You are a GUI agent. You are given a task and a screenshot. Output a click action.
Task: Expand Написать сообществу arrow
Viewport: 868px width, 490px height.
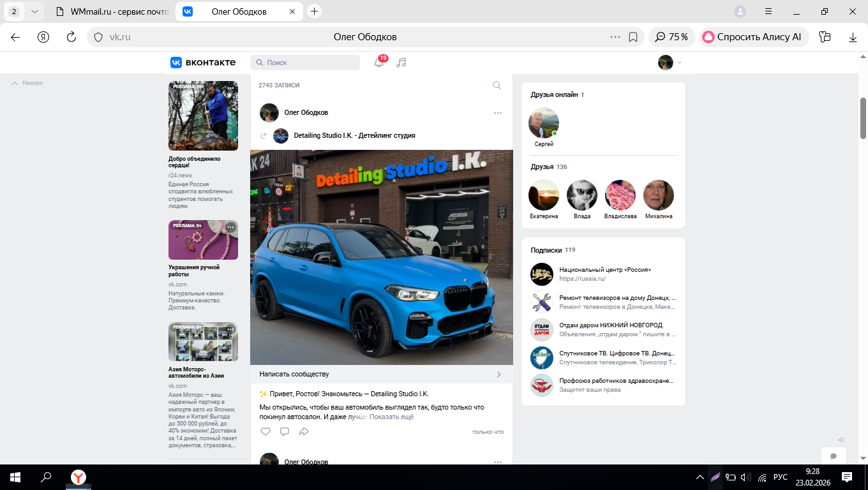click(499, 375)
